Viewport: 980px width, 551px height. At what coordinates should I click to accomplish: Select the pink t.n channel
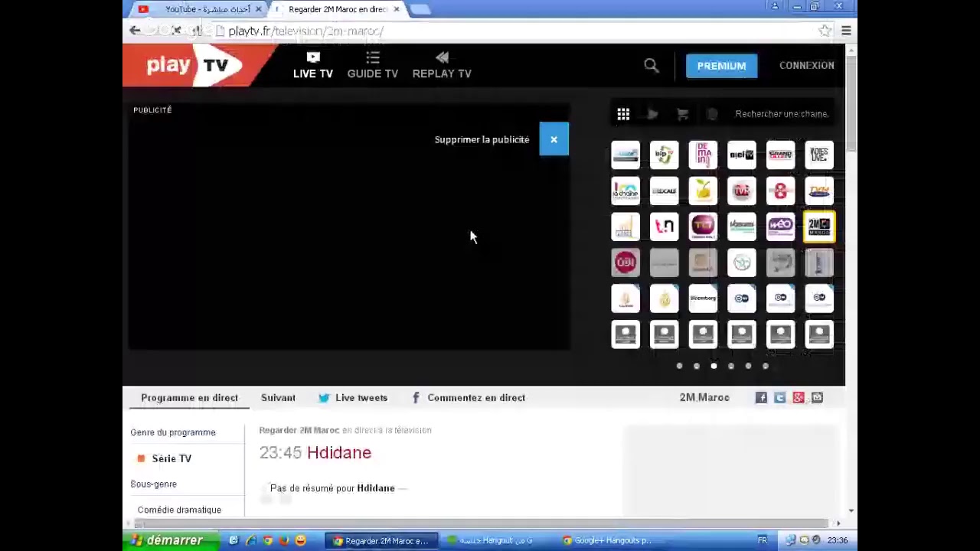point(665,226)
